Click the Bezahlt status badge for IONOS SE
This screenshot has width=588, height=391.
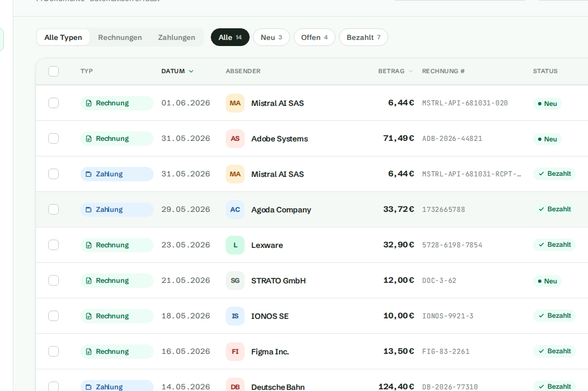pyautogui.click(x=554, y=316)
